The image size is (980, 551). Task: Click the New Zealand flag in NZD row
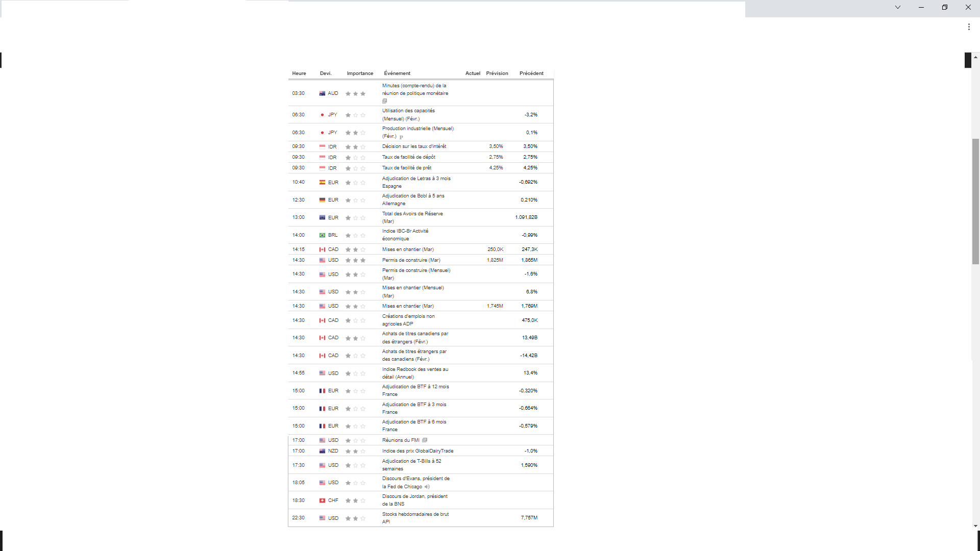pyautogui.click(x=322, y=451)
